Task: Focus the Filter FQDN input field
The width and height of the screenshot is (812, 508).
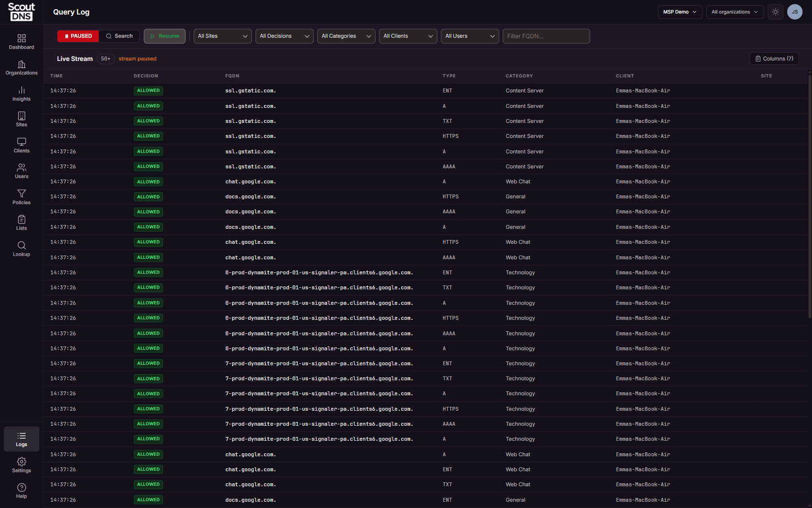Action: (x=546, y=36)
